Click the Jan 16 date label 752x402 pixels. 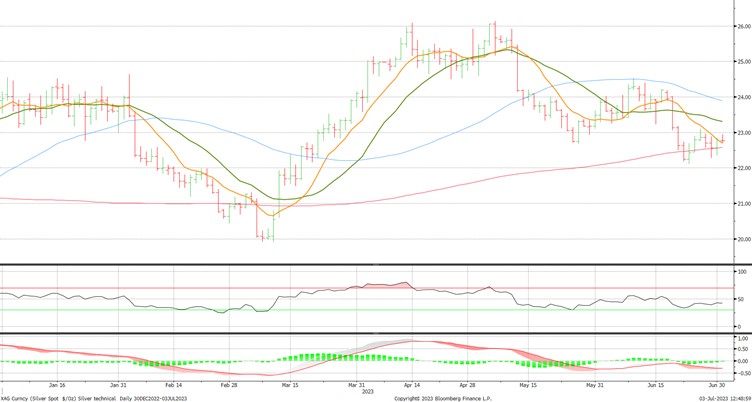tap(58, 385)
